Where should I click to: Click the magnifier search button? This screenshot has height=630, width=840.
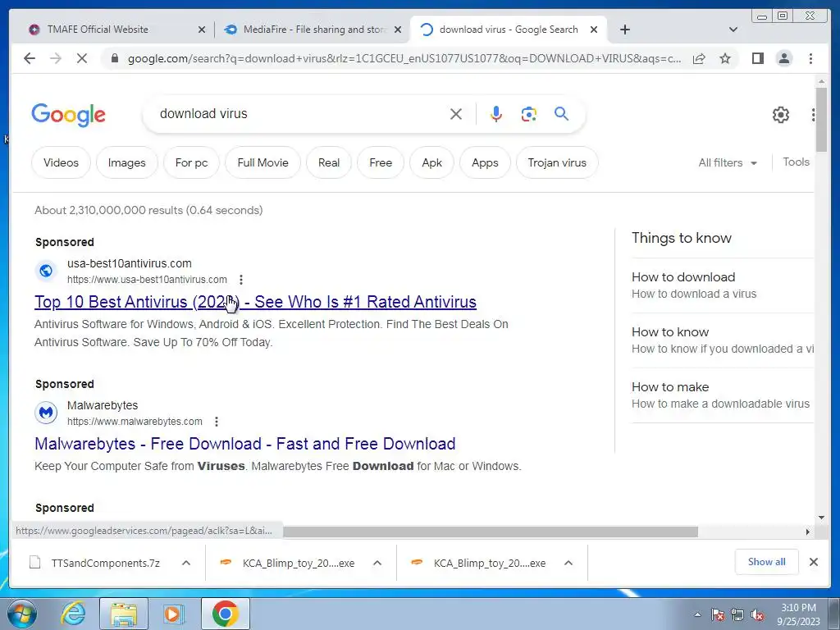561,113
